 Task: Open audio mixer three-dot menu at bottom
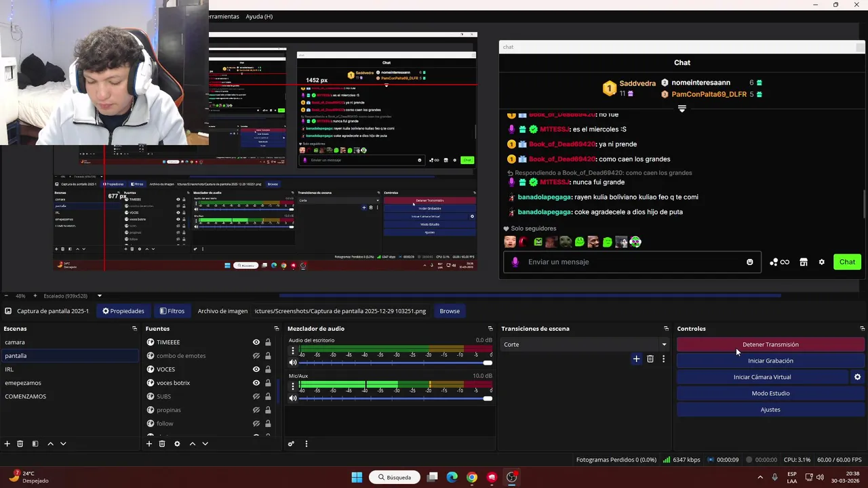306,444
